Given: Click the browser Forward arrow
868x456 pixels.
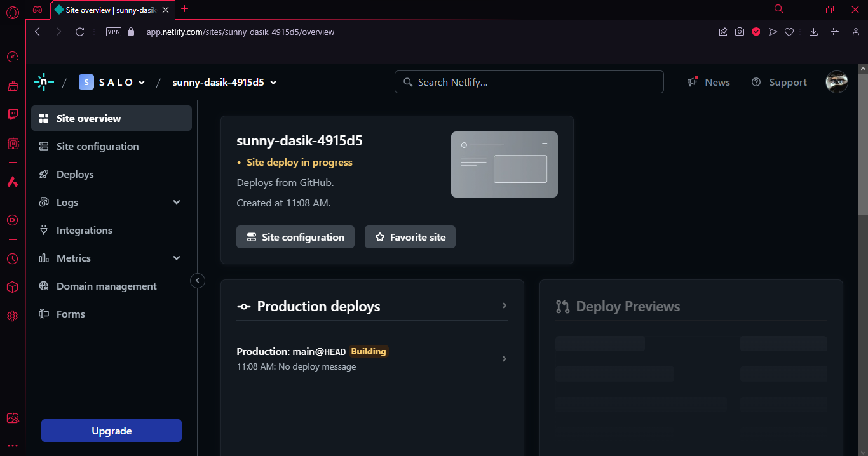Looking at the screenshot, I should [x=58, y=32].
